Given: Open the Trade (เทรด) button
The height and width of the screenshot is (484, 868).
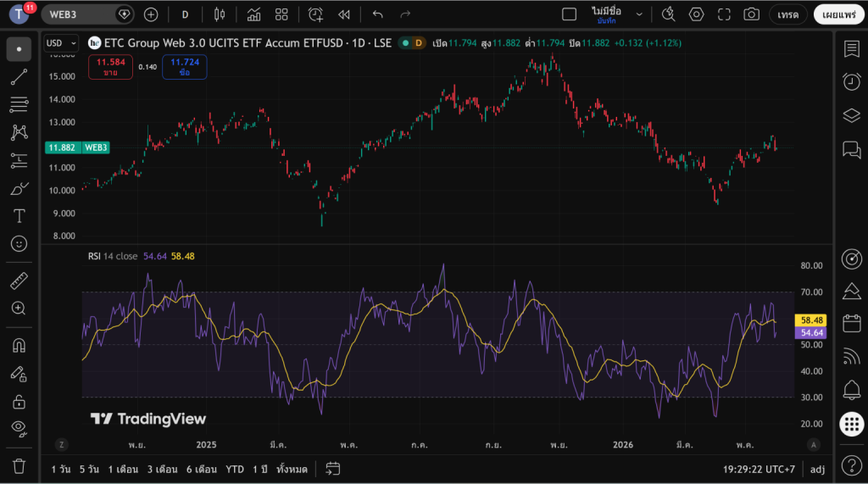Looking at the screenshot, I should click(787, 14).
